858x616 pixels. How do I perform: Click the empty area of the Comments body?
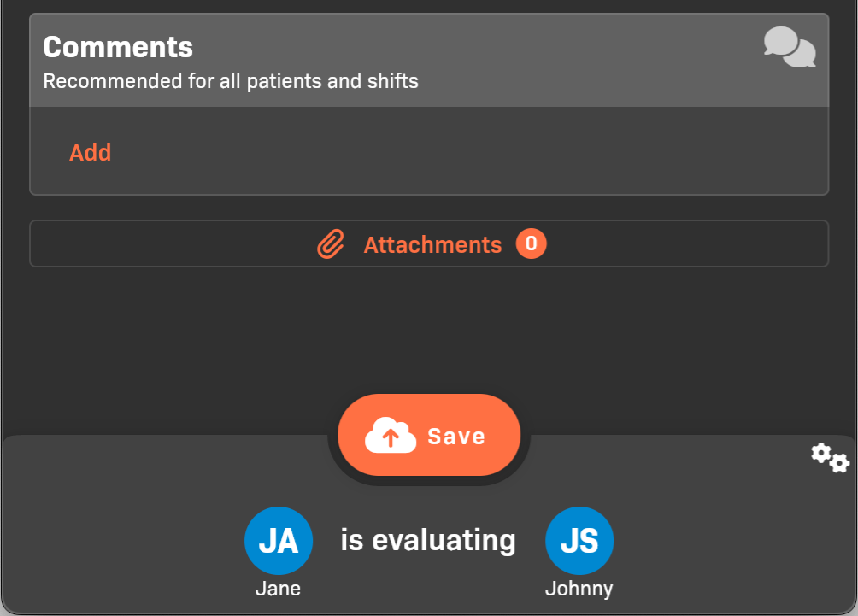pos(470,152)
